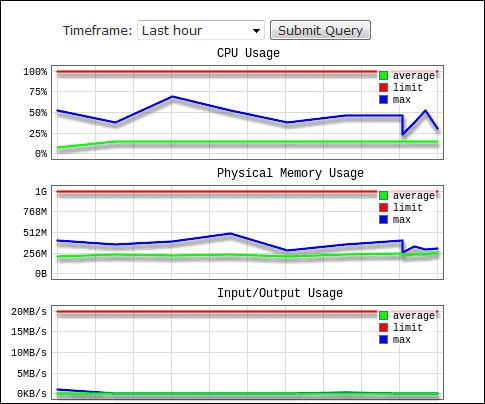485x404 pixels.
Task: Click the red limit swatch in Input/Output legend
Action: pos(383,327)
